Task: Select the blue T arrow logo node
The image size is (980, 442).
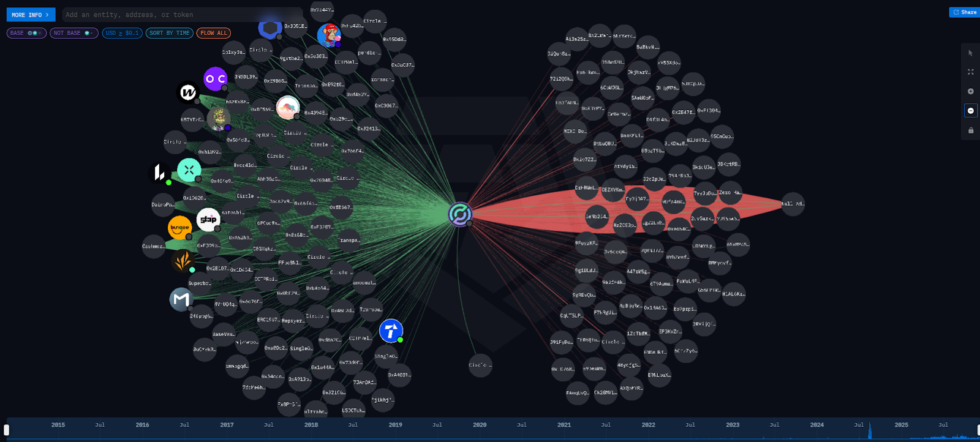Action: (391, 331)
